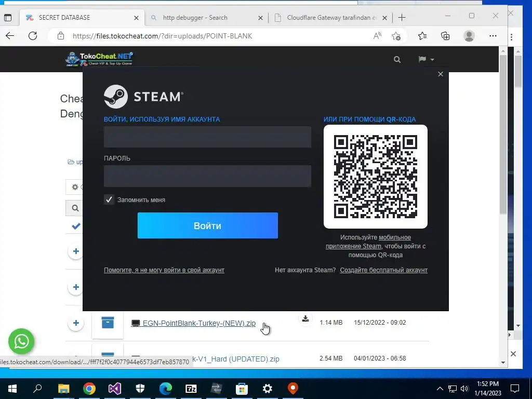Viewport: 532px width, 399px height.
Task: Open a new browser tab
Action: coord(402,18)
